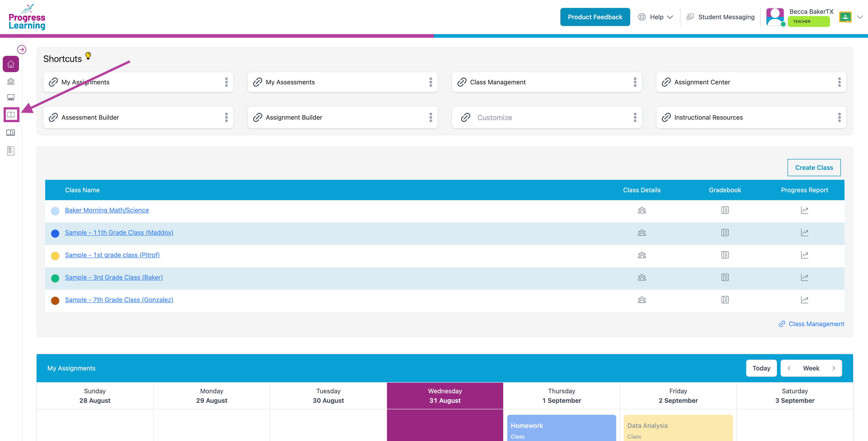This screenshot has width=868, height=441.
Task: Open the Instructional Resources shortcut
Action: [751, 117]
